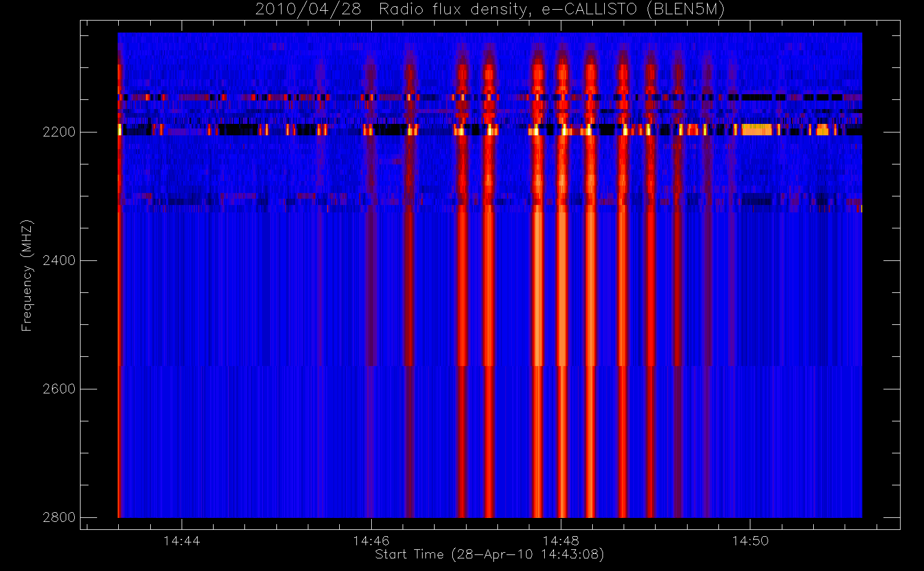The height and width of the screenshot is (571, 924).
Task: Select the 'Frequency (MHz)' y-axis label
Action: [x=27, y=275]
